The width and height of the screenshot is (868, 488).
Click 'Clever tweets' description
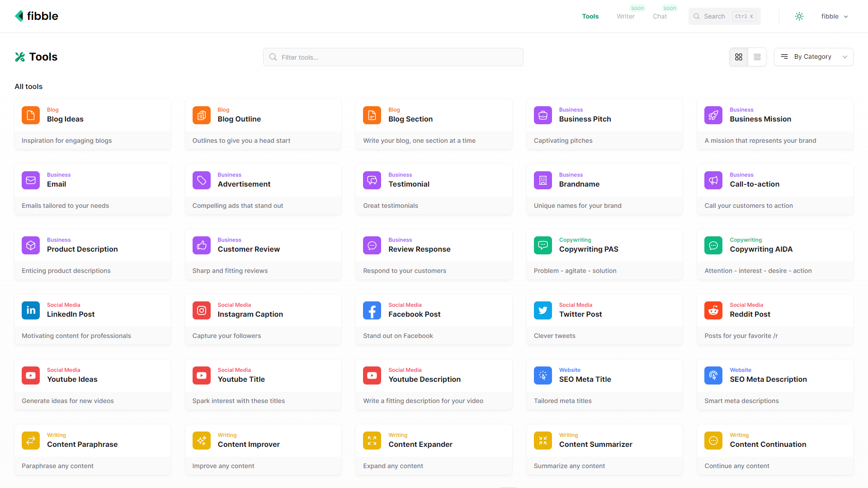click(555, 336)
